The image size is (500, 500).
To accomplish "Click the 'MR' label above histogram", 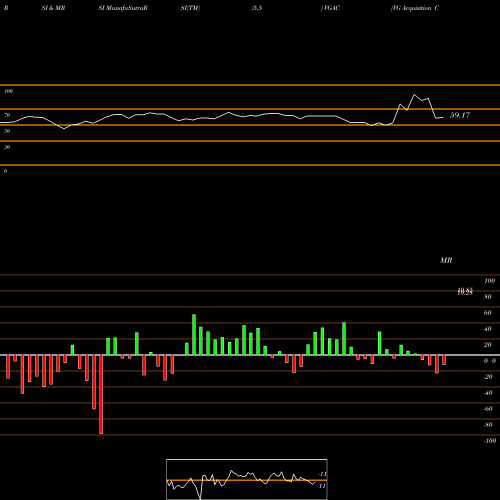I will point(446,260).
